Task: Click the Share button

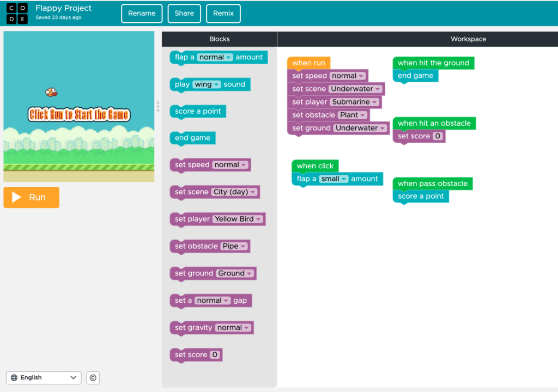Action: (184, 14)
